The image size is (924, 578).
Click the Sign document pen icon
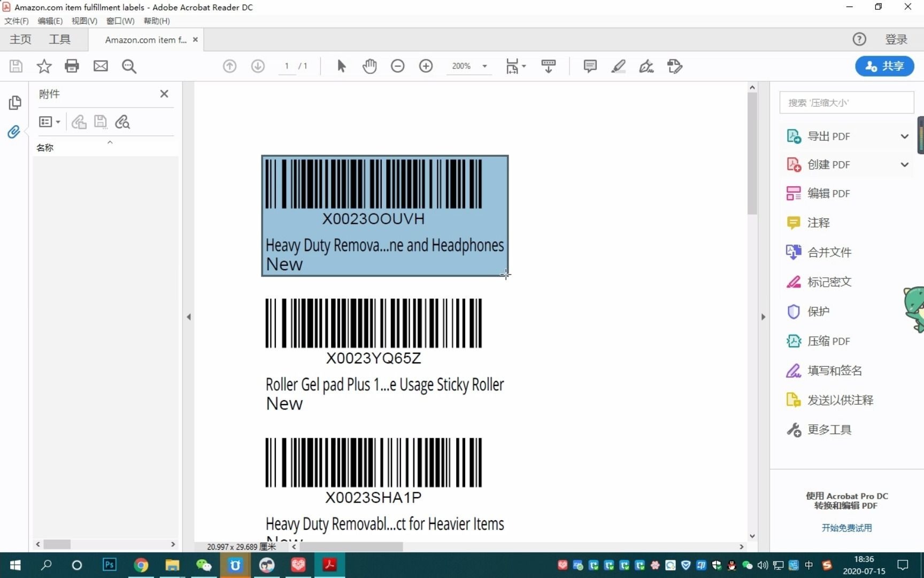pos(646,66)
